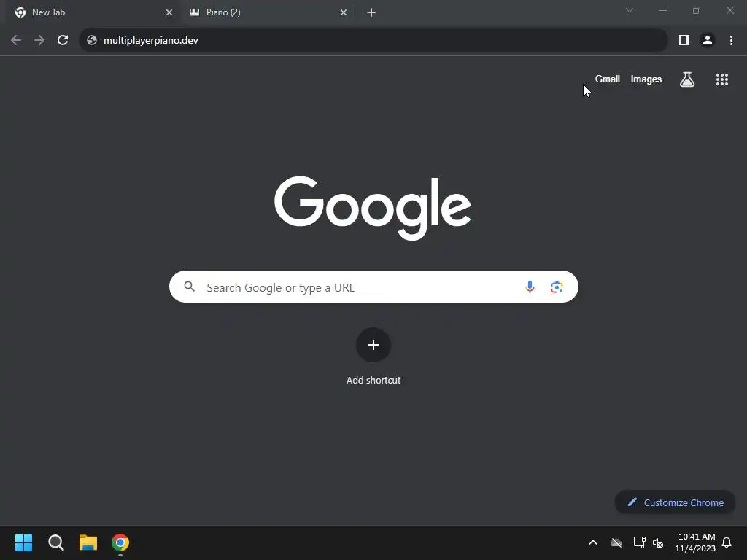Search by image with Google Lens icon
The image size is (747, 560).
(557, 287)
